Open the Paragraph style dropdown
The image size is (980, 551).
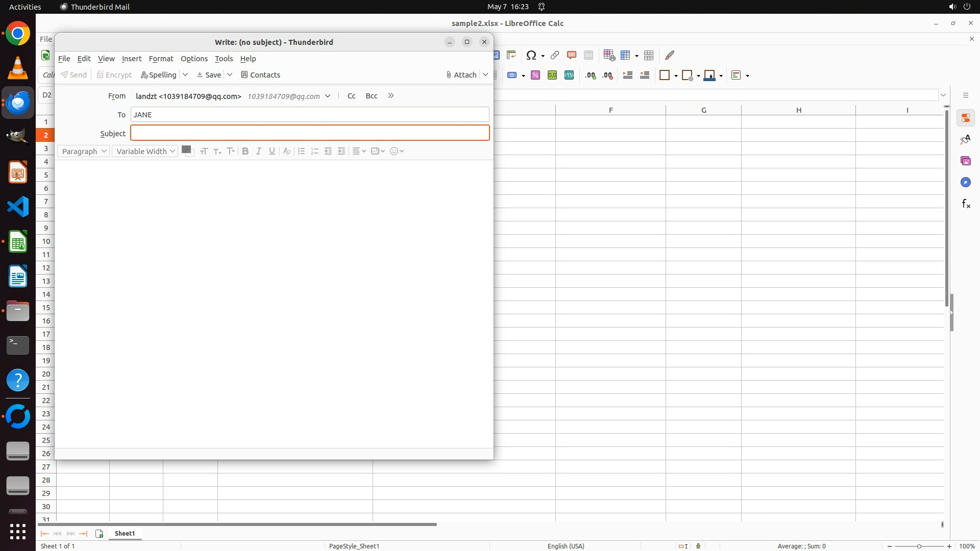tap(84, 151)
